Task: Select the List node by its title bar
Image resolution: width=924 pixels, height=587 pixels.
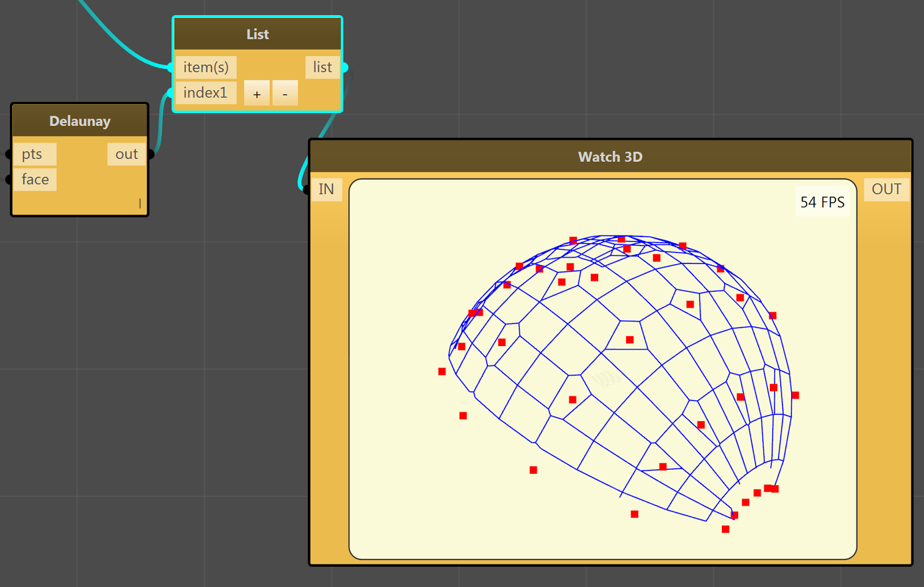Action: [257, 34]
